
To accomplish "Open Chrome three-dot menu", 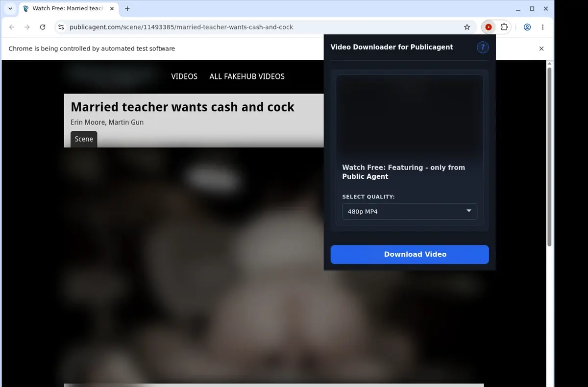I will point(542,27).
